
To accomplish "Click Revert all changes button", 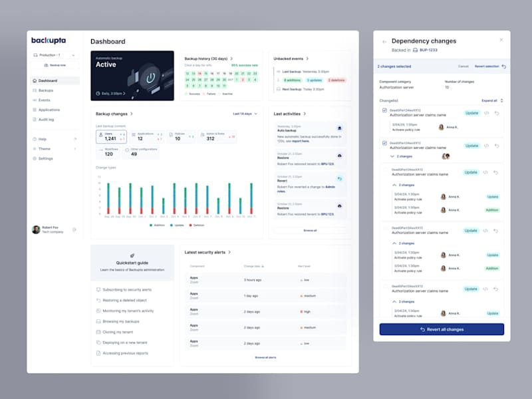I will [x=442, y=329].
